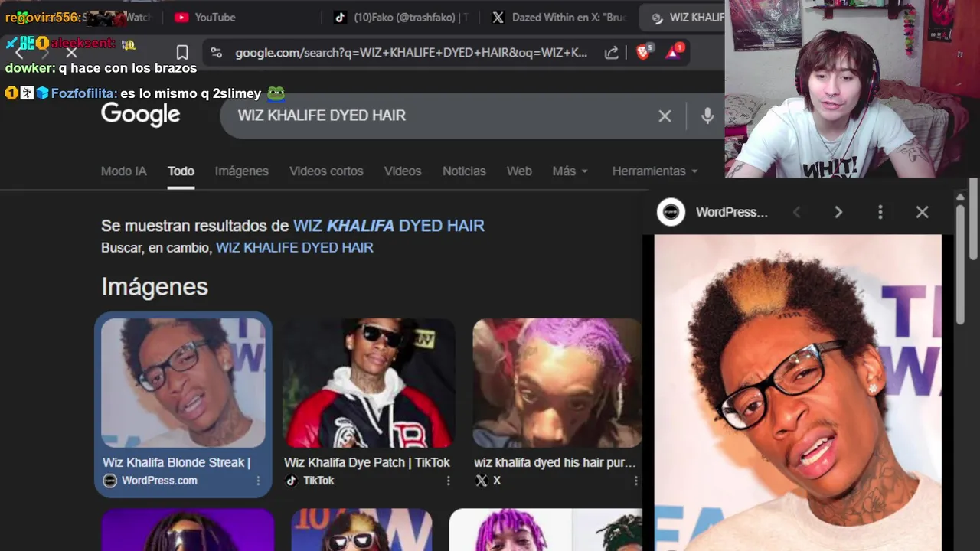Image resolution: width=980 pixels, height=551 pixels.
Task: Click X source icon under thumbnail
Action: (x=481, y=481)
